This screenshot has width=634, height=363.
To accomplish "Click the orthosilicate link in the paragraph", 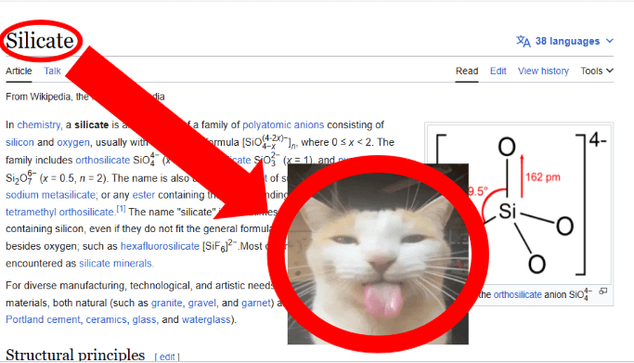I will (103, 160).
